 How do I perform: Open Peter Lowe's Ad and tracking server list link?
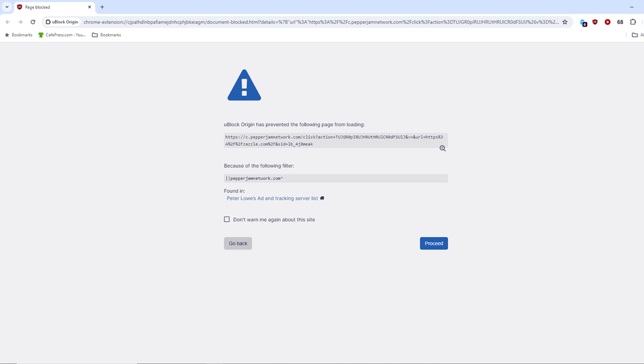[x=272, y=198]
